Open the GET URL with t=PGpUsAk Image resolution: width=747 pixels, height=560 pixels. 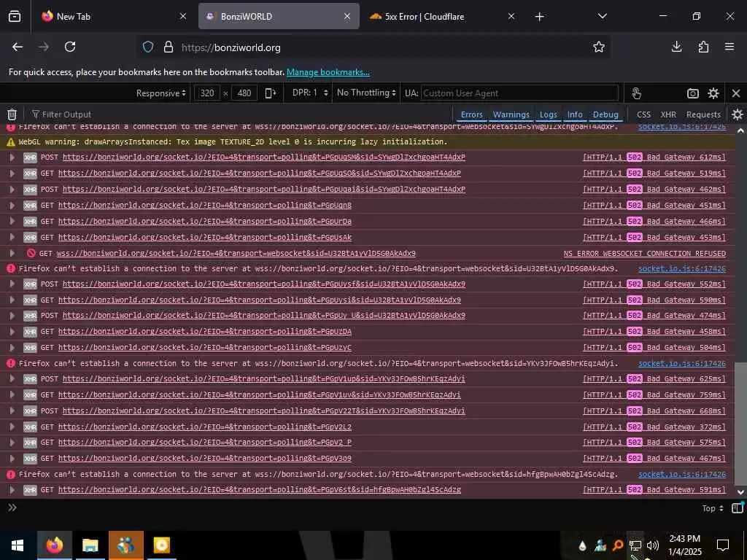pos(205,237)
